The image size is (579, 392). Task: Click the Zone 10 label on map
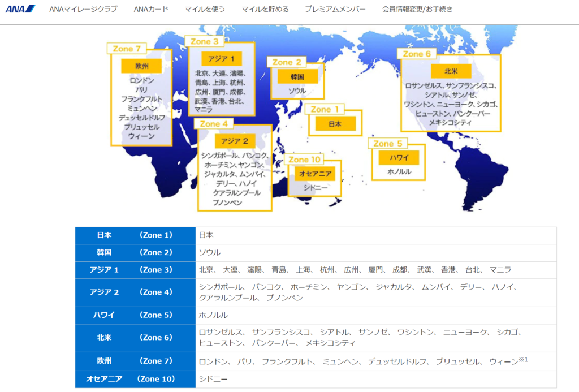304,160
